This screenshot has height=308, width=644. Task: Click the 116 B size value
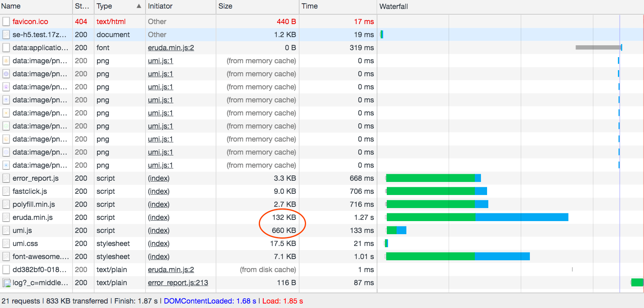click(287, 283)
